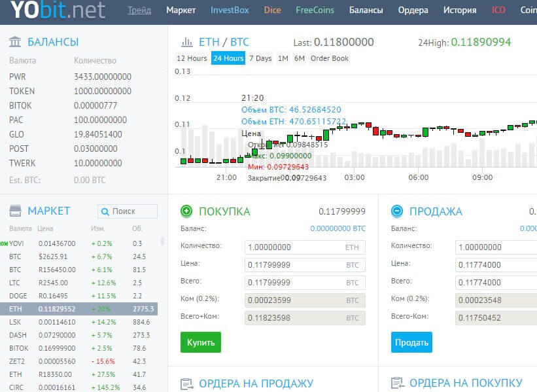
Task: Open the InvestBox menu item
Action: tap(229, 10)
